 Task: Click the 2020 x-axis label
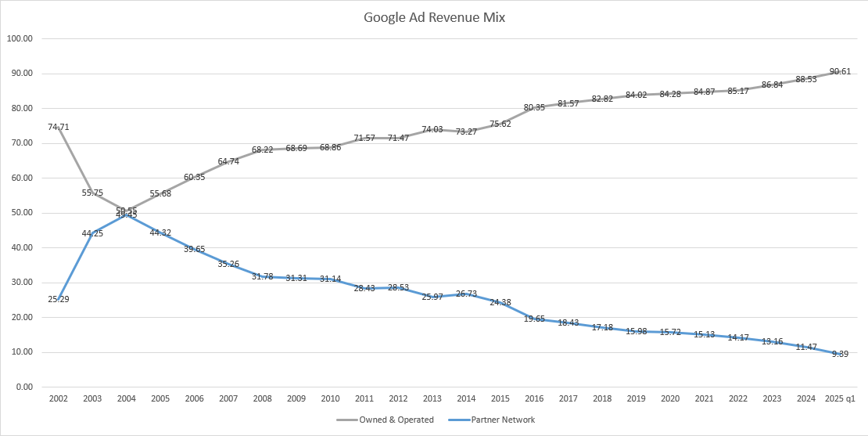670,398
